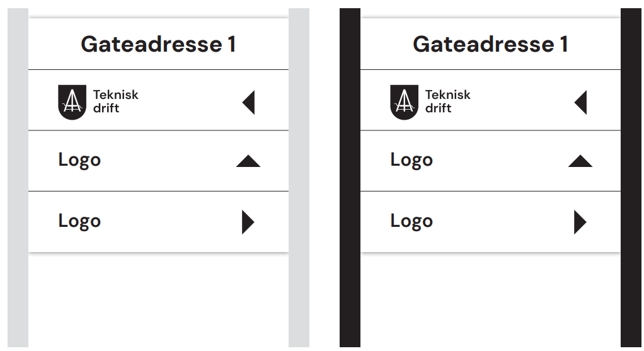Click the Teknisk drift text on the black sign
Screen dimensions: 644x351
(x=447, y=101)
